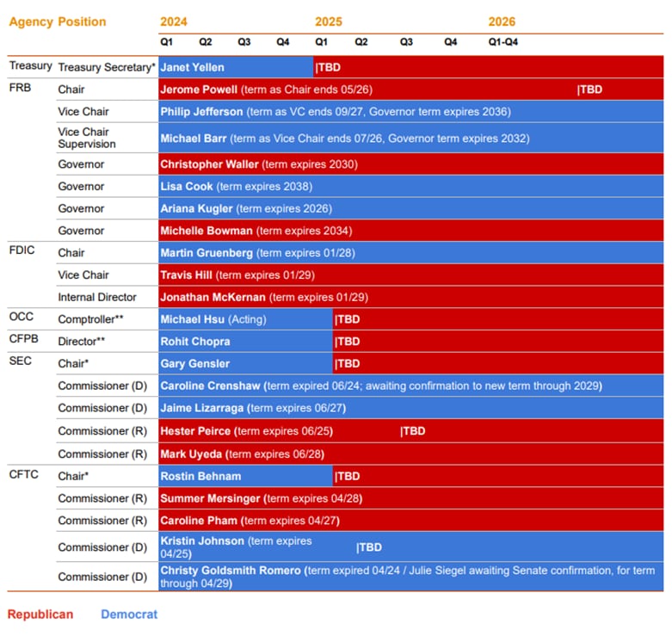Select the Gary Gensler SEC Chair bar

click(245, 364)
